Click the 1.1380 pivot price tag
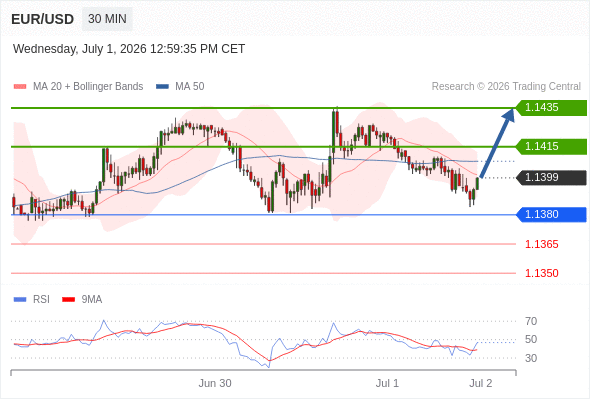The height and width of the screenshot is (400, 590). click(551, 214)
